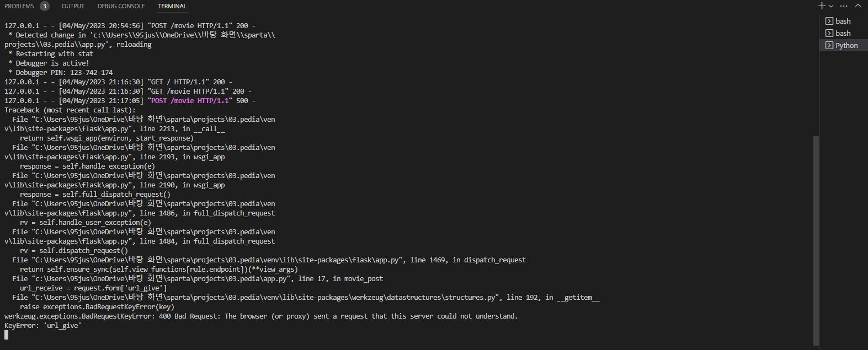Click the problems count badge showing 3

pos(45,6)
